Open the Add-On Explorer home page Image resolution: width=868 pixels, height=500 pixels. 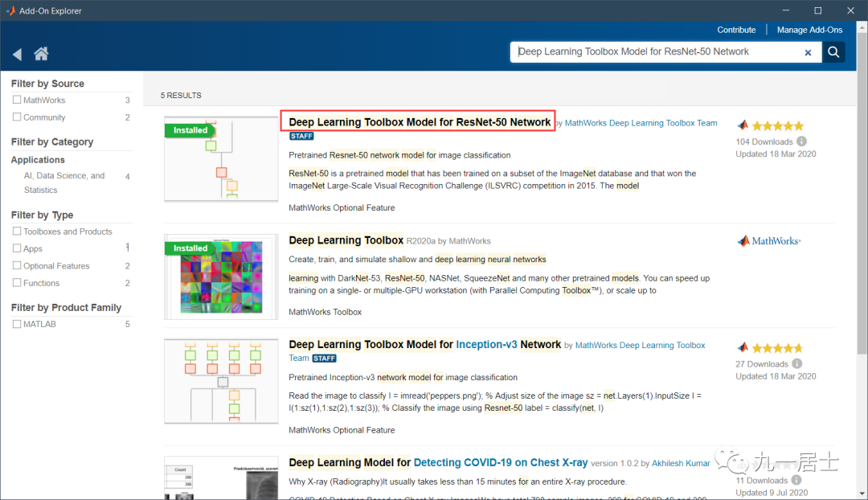(41, 54)
